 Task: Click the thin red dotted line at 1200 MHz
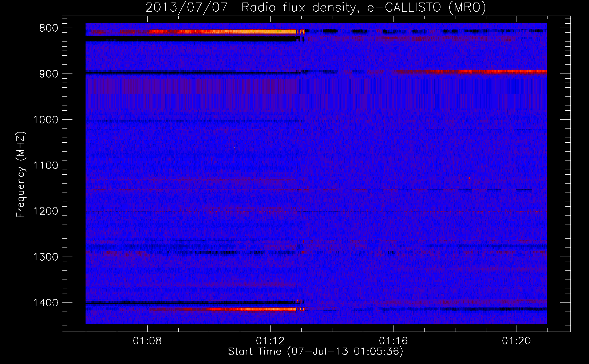[316, 211]
